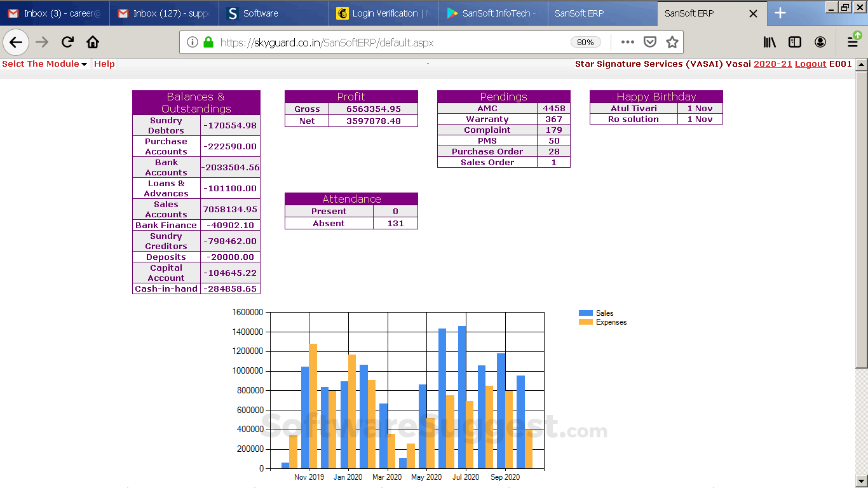Save the page to Pocket icon
Viewport: 868px width, 488px height.
click(x=650, y=43)
